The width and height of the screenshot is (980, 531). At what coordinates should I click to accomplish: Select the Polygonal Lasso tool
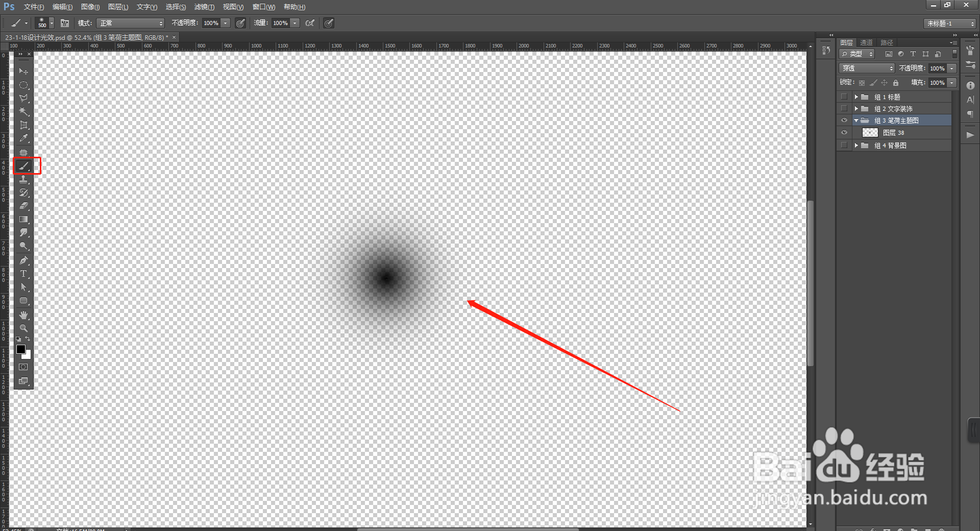[x=23, y=98]
